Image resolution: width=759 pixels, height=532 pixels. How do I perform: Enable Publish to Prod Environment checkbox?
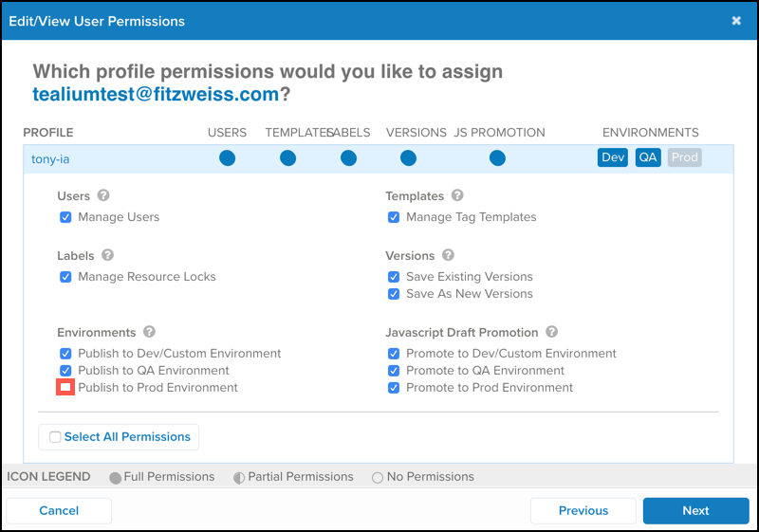(x=65, y=388)
